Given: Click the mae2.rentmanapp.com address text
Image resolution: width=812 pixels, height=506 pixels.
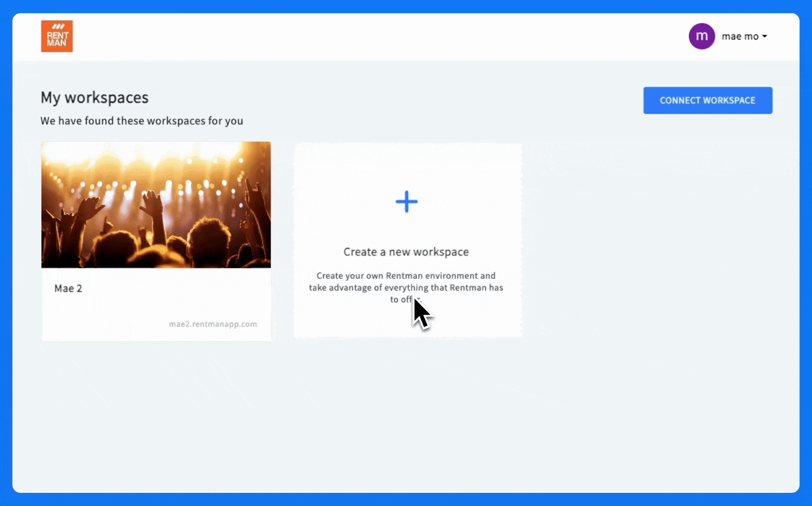Looking at the screenshot, I should (x=213, y=324).
